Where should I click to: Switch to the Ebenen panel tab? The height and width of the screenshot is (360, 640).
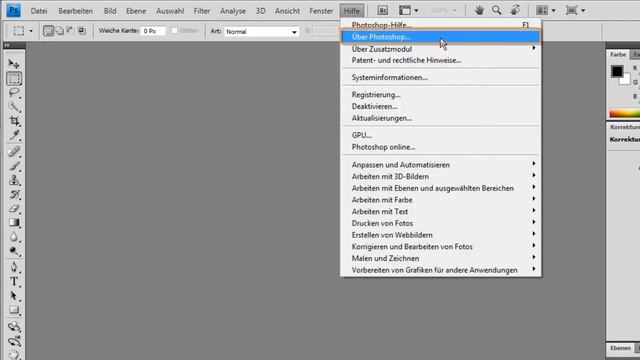coord(620,348)
